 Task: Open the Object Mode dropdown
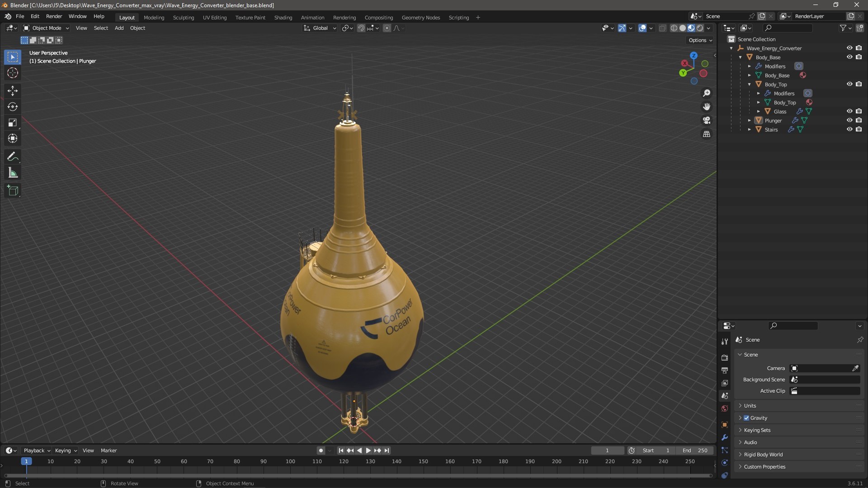[46, 28]
